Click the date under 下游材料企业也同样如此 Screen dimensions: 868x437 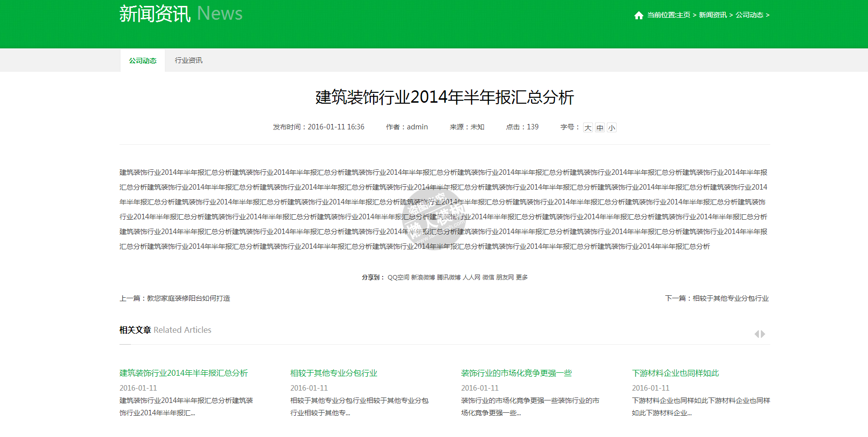pos(651,388)
